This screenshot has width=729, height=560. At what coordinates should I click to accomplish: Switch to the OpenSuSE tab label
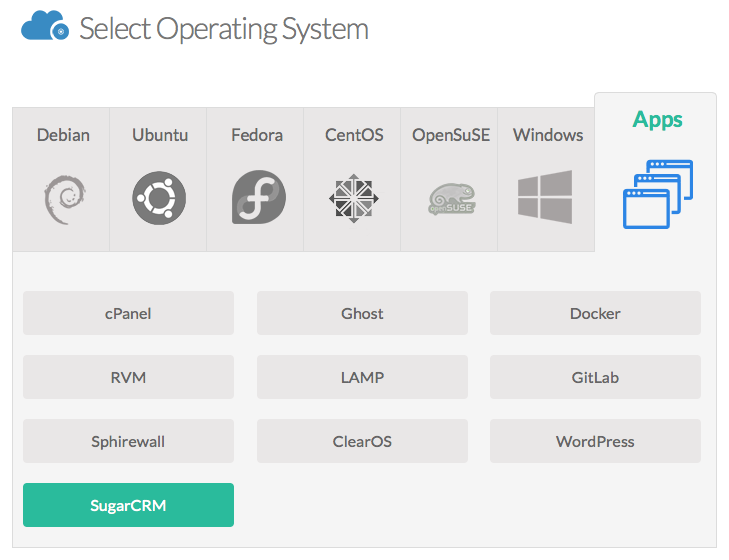(451, 135)
